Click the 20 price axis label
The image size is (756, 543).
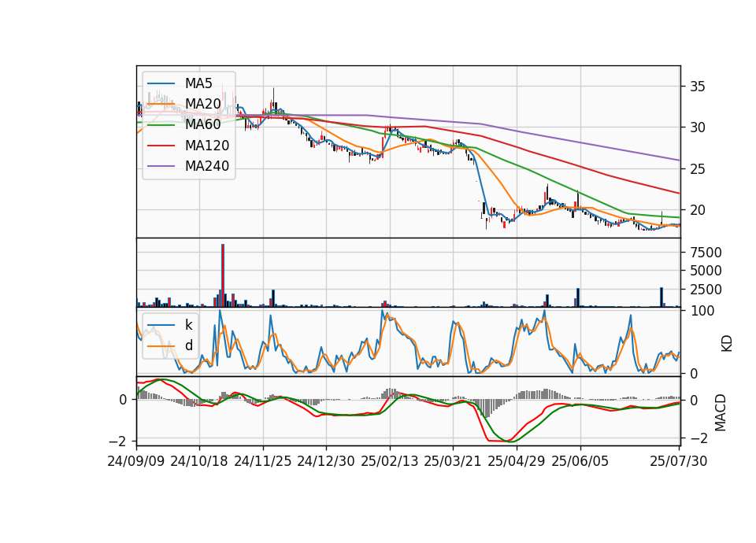pos(698,210)
